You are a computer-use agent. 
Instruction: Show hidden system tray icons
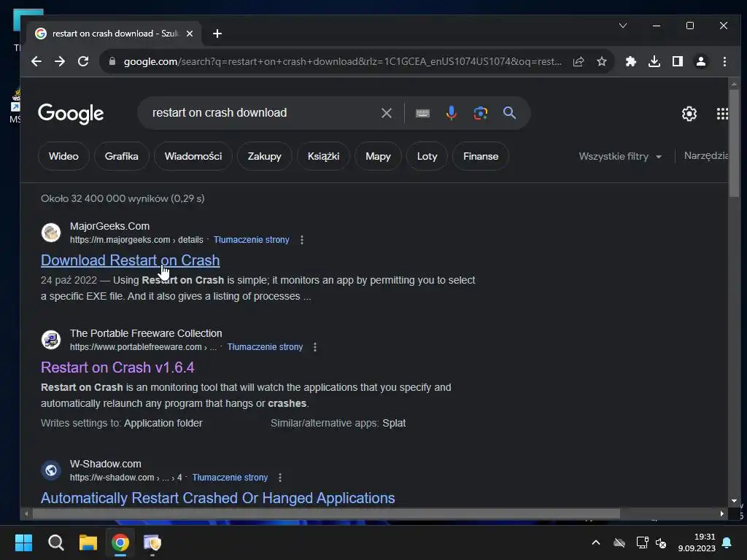[595, 542]
